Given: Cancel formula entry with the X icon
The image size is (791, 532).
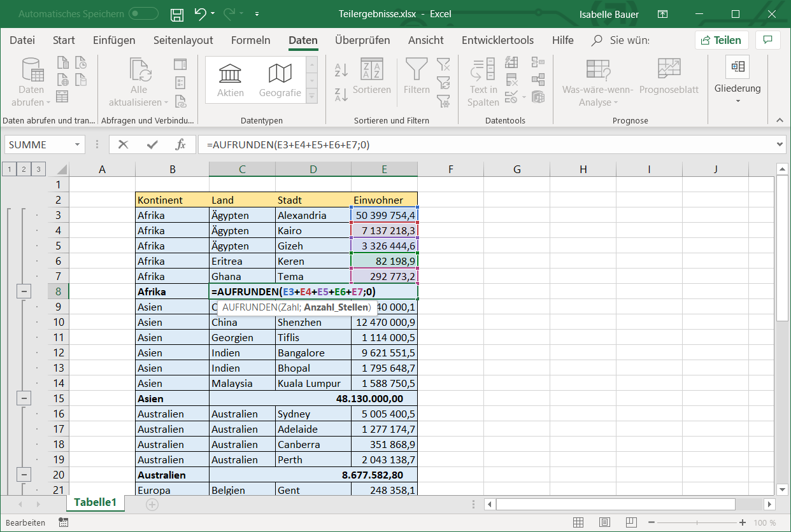Looking at the screenshot, I should pyautogui.click(x=124, y=144).
